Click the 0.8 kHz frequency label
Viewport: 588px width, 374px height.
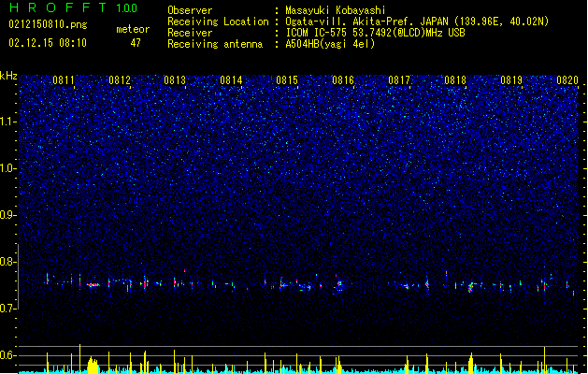(x=7, y=262)
